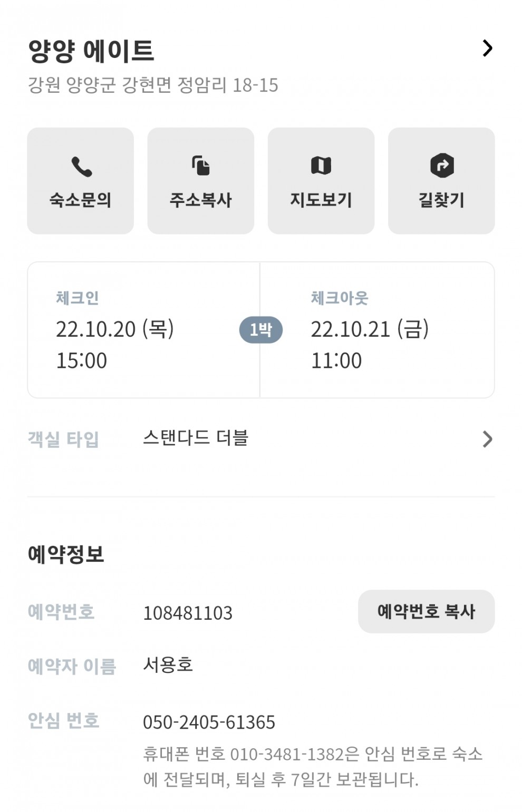The image size is (522, 812).
Task: Open the map icon for 지도보기
Action: (321, 165)
